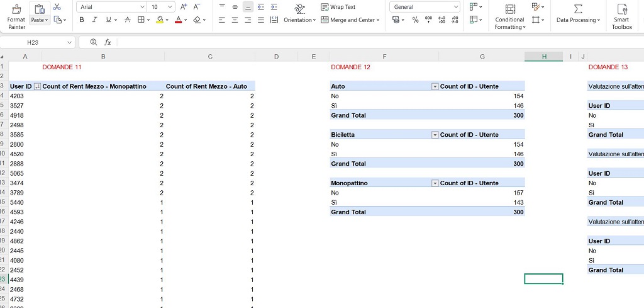Open the Smart Toolbox
The image size is (644, 308).
coord(622,17)
